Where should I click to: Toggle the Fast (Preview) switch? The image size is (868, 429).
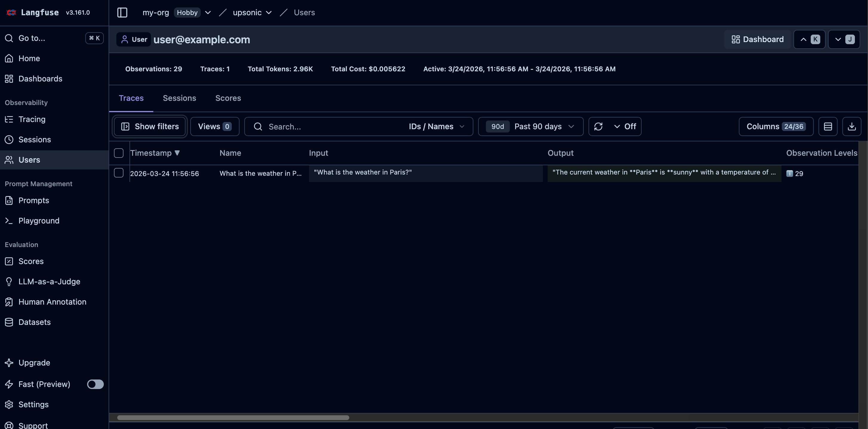click(95, 384)
